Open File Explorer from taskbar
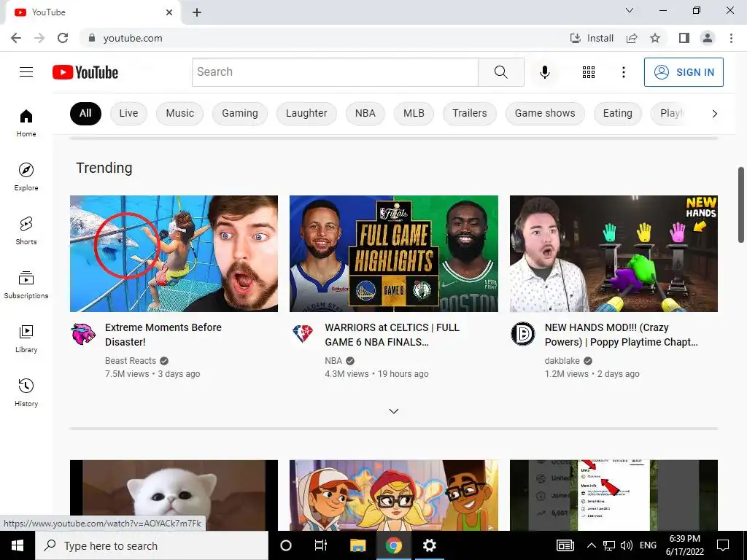The height and width of the screenshot is (560, 747). (x=357, y=545)
